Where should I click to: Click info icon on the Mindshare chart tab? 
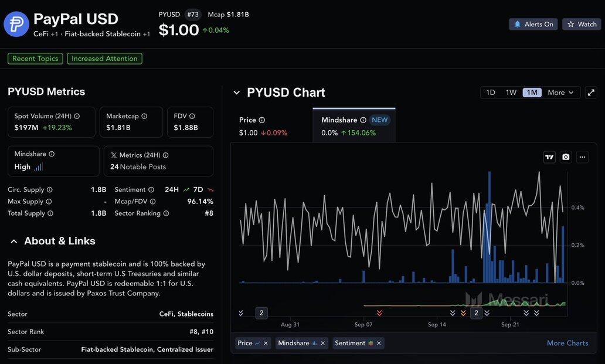363,120
